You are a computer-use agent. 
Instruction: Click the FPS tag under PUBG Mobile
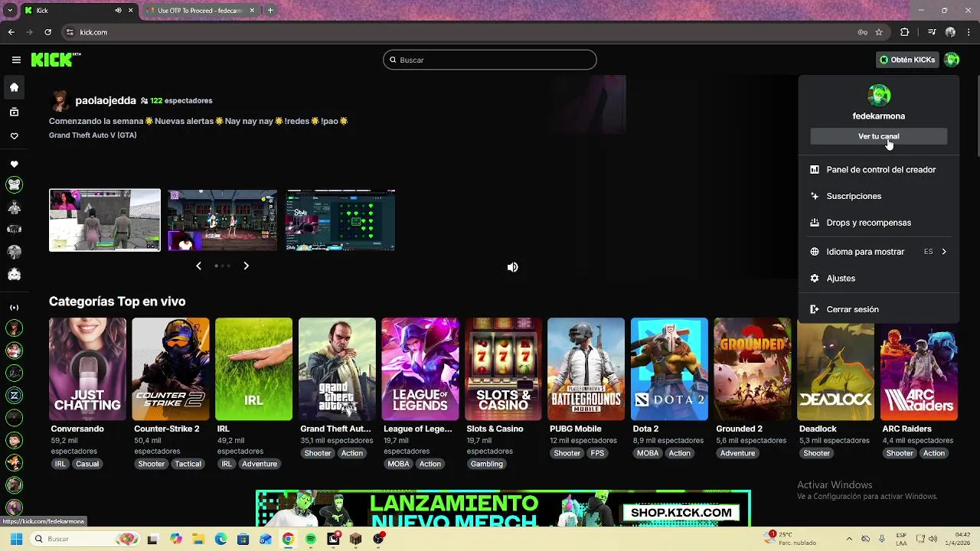coord(597,453)
